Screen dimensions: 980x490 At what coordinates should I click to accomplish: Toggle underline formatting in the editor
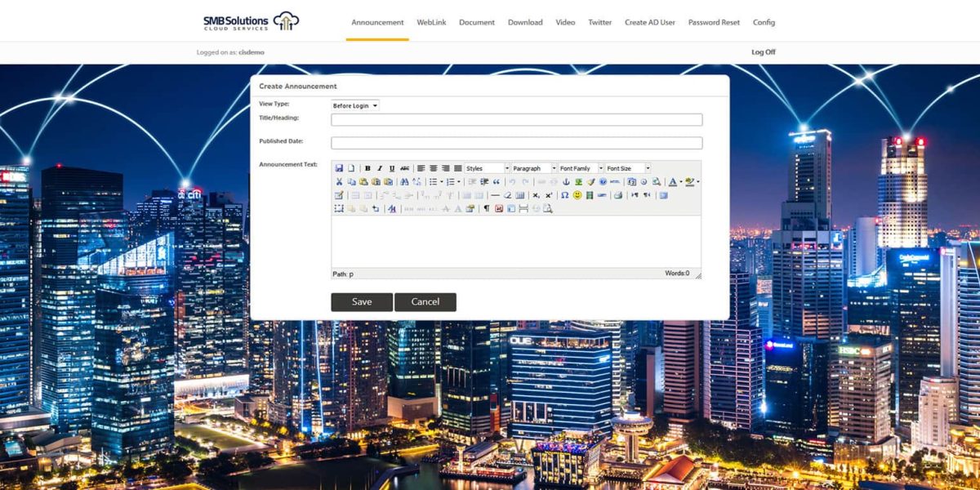coord(390,167)
